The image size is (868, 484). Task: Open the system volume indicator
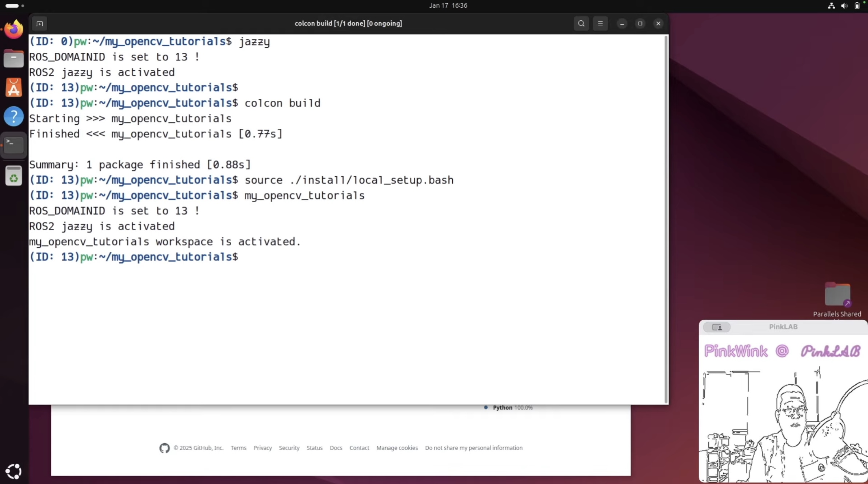pos(844,6)
